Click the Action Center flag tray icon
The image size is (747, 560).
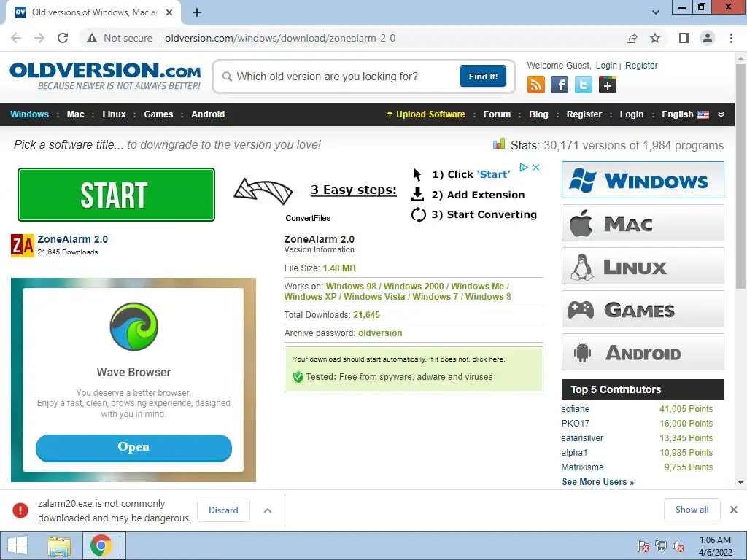point(643,546)
